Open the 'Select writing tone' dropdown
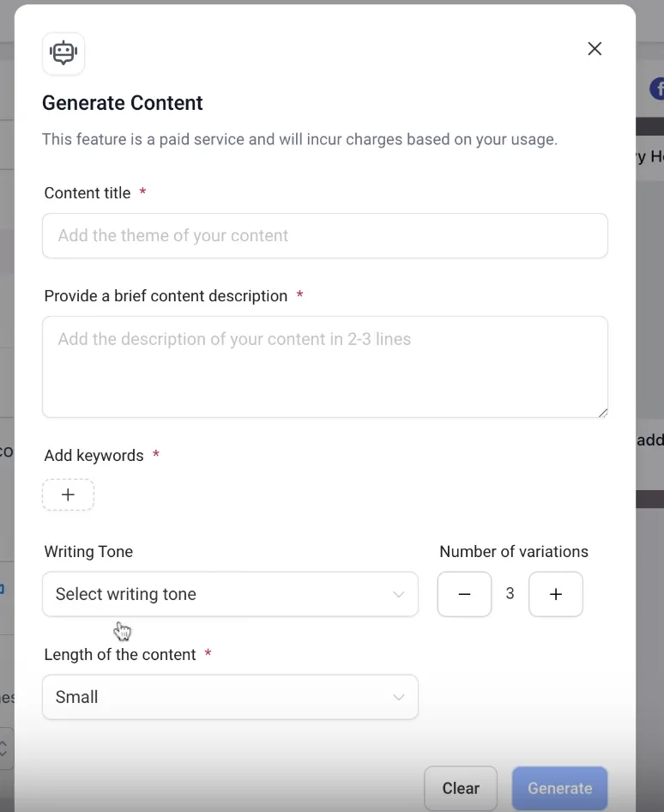 230,594
